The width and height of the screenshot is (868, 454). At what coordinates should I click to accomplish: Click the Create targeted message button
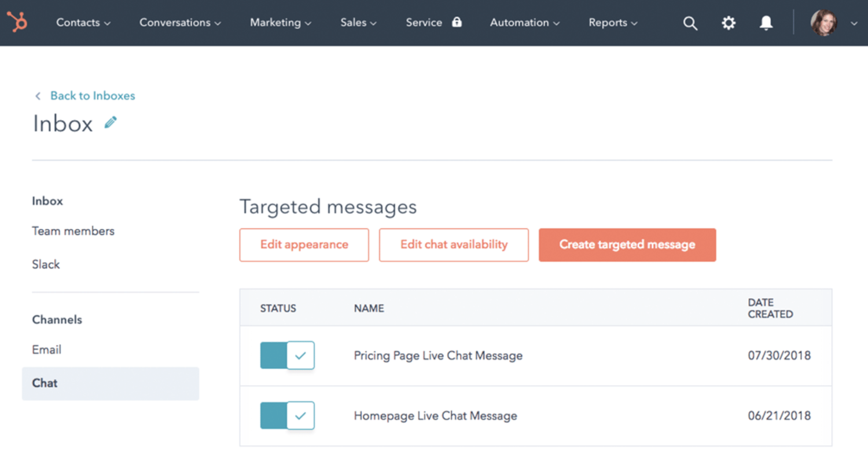pos(627,245)
